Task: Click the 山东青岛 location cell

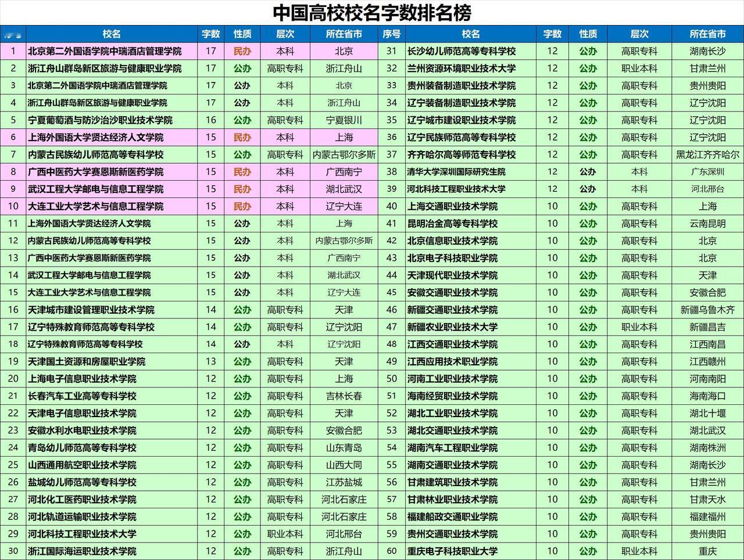Action: click(344, 448)
